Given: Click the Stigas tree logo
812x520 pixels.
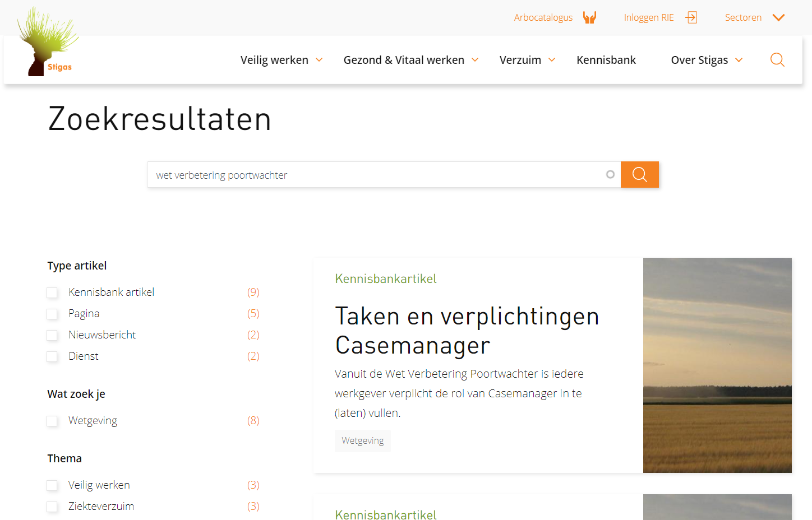Looking at the screenshot, I should coord(48,42).
